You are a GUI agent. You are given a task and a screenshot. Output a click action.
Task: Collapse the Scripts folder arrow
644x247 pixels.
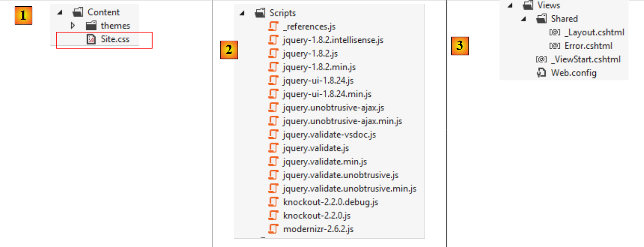(241, 13)
